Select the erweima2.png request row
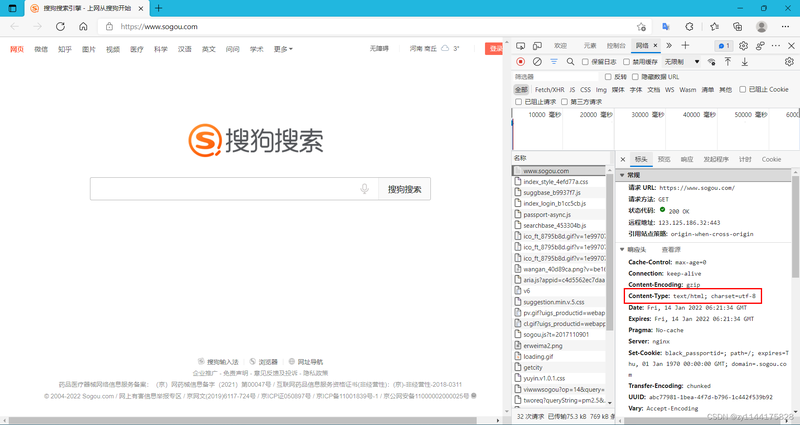800x425 pixels. tap(559, 346)
